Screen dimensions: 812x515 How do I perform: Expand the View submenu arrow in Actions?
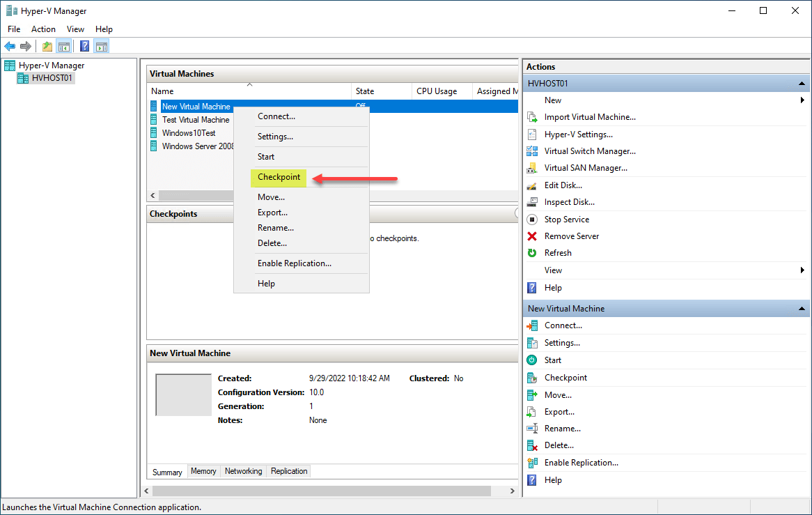point(802,270)
